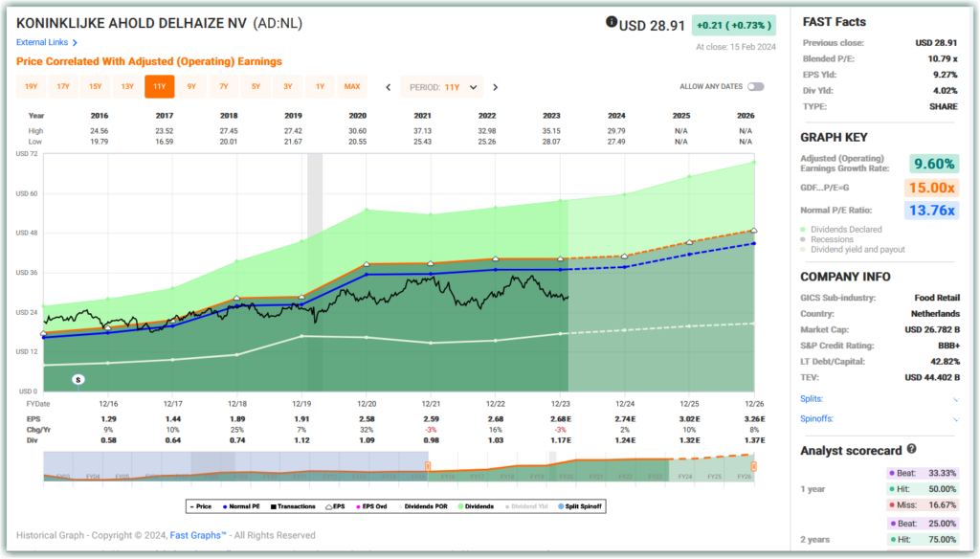Open the PERIOD 11Y dropdown
The height and width of the screenshot is (559, 980).
(441, 86)
